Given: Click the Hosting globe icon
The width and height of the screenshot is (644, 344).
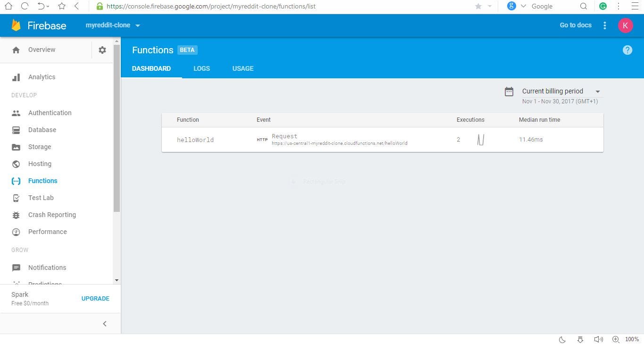Looking at the screenshot, I should [x=16, y=164].
